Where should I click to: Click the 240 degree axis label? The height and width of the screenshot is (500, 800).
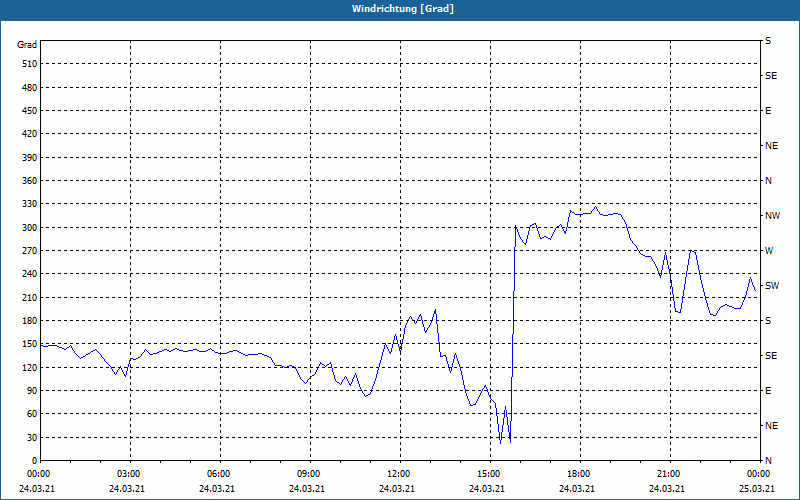pyautogui.click(x=30, y=274)
